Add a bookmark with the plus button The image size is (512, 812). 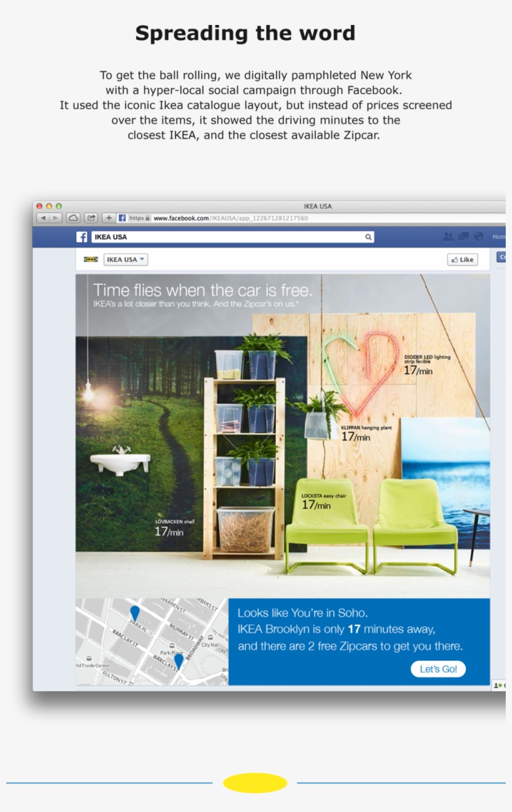point(109,218)
